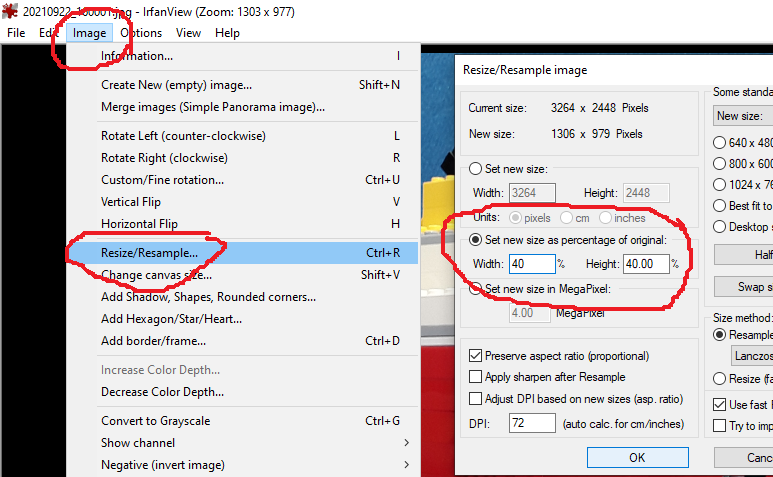Open the New size standard dimensions dropdown

tap(743, 116)
